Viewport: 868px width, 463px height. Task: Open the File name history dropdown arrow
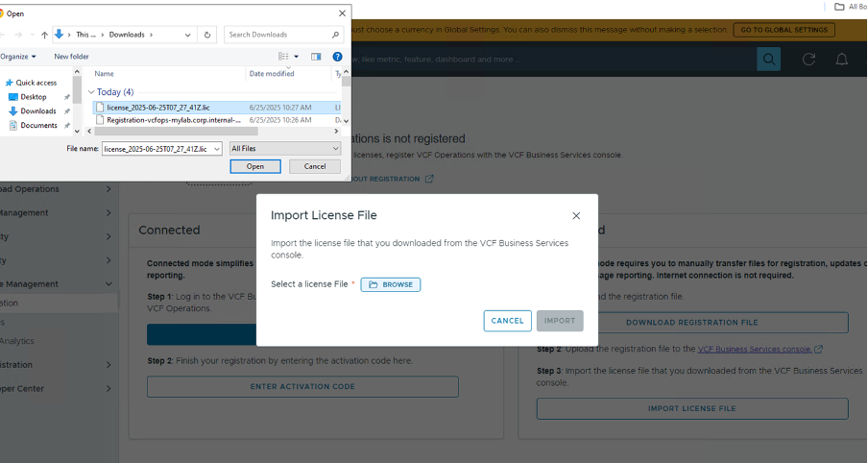[217, 149]
